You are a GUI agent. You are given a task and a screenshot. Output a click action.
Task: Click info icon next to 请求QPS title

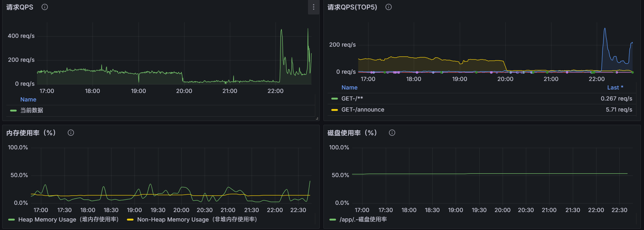point(45,7)
